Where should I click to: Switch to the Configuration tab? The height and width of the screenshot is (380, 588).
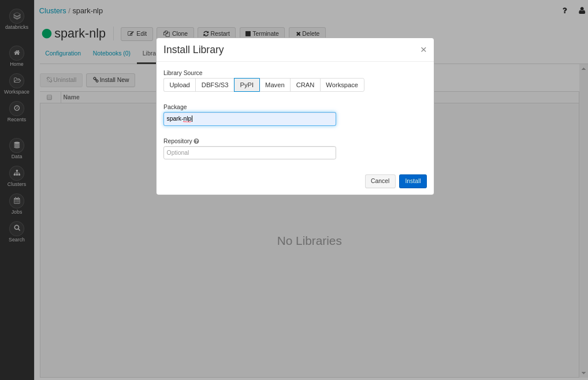[x=63, y=53]
